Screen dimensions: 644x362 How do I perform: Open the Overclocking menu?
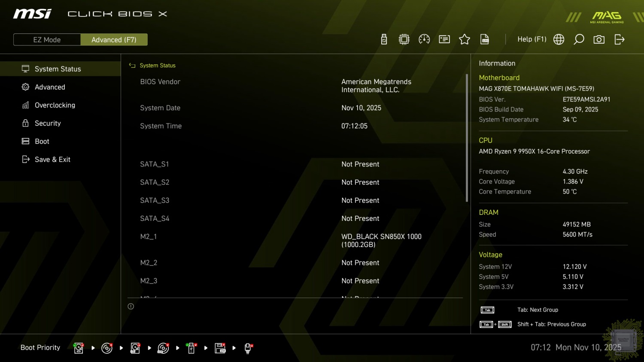(x=55, y=105)
